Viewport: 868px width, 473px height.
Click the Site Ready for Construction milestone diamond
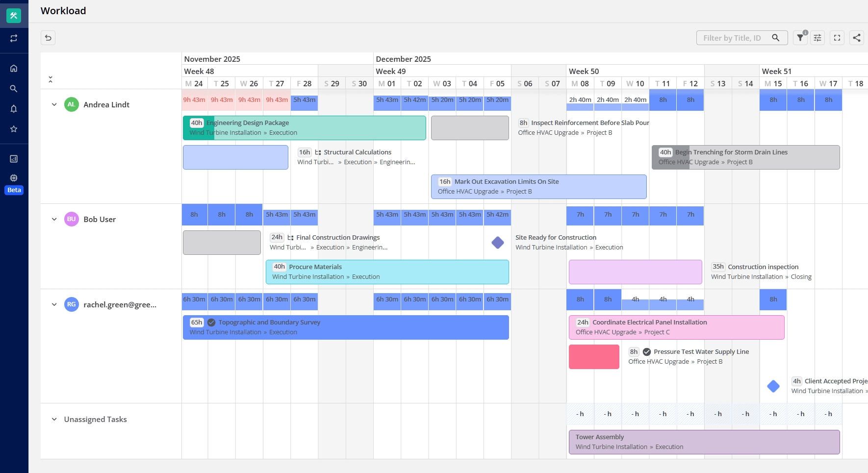click(498, 243)
